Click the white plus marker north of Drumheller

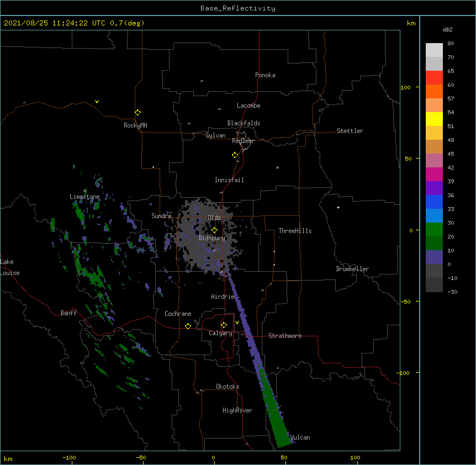pos(338,207)
